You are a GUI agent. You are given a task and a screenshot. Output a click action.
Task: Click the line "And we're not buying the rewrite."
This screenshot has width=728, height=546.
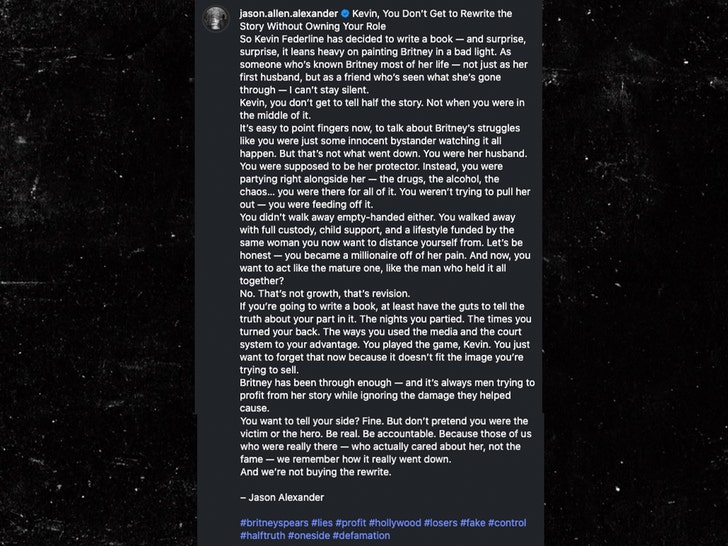point(315,472)
